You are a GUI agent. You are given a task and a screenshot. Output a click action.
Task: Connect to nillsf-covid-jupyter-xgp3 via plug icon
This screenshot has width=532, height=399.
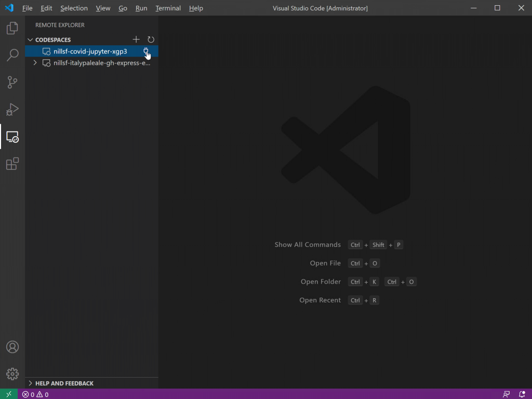[x=146, y=51]
